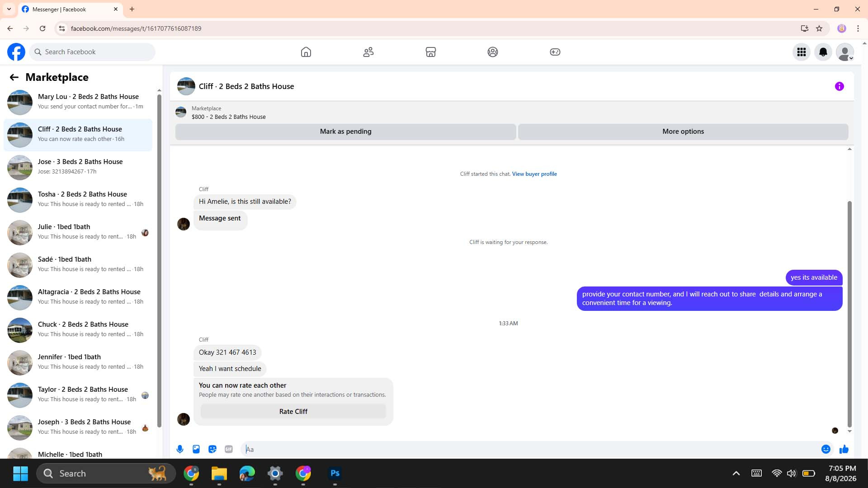Click the 'Hi Amelie, is this still available?' message
The width and height of the screenshot is (868, 488).
[x=245, y=202]
